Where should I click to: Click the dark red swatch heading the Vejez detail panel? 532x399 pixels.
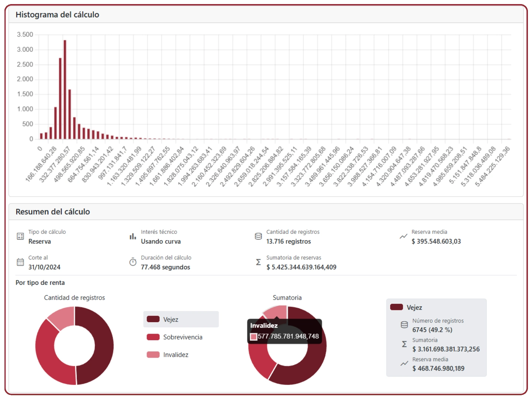point(397,307)
